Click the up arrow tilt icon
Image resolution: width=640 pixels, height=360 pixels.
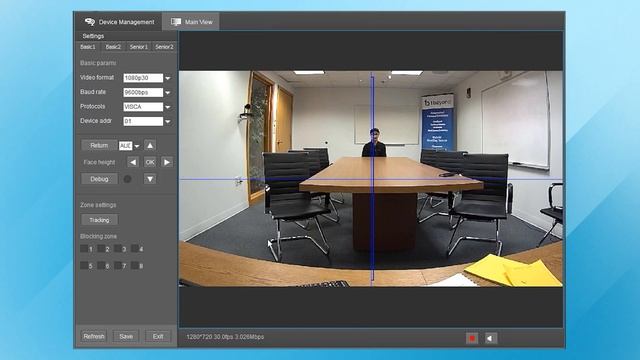pyautogui.click(x=150, y=145)
